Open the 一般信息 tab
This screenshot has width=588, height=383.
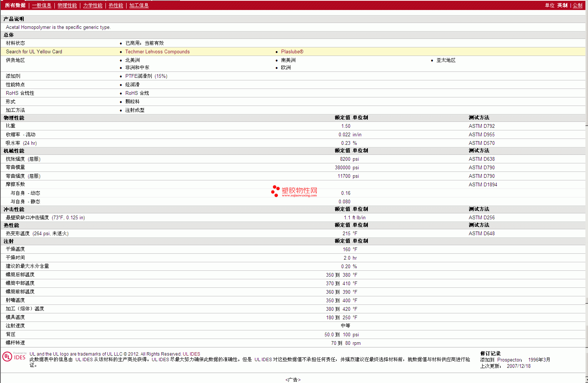click(x=41, y=5)
